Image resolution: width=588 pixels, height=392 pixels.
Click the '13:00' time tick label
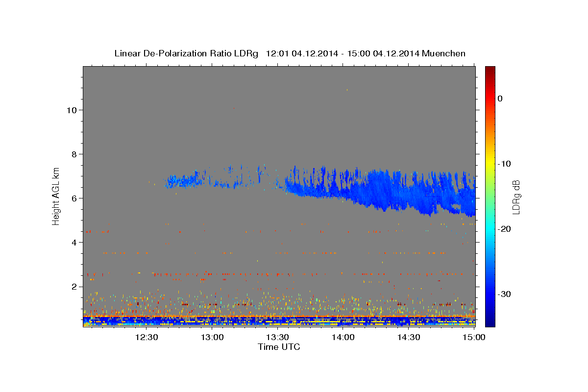213,337
